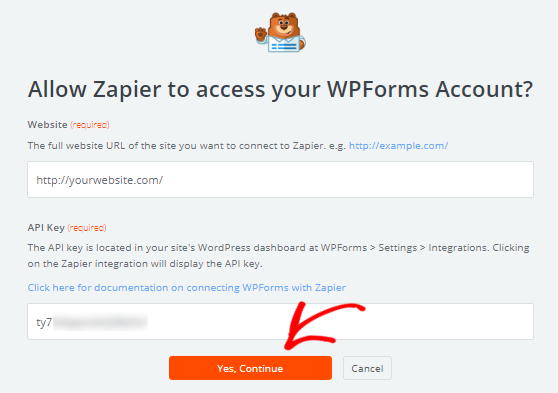Viewport: 558px width, 393px height.
Task: Click the http://yourwebsite.com/ text in Website box
Action: [x=100, y=180]
